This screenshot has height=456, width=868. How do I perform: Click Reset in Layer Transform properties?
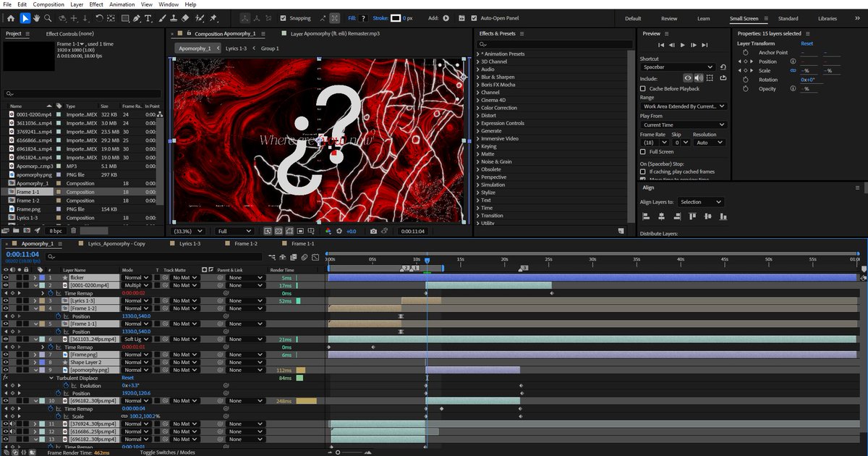807,43
